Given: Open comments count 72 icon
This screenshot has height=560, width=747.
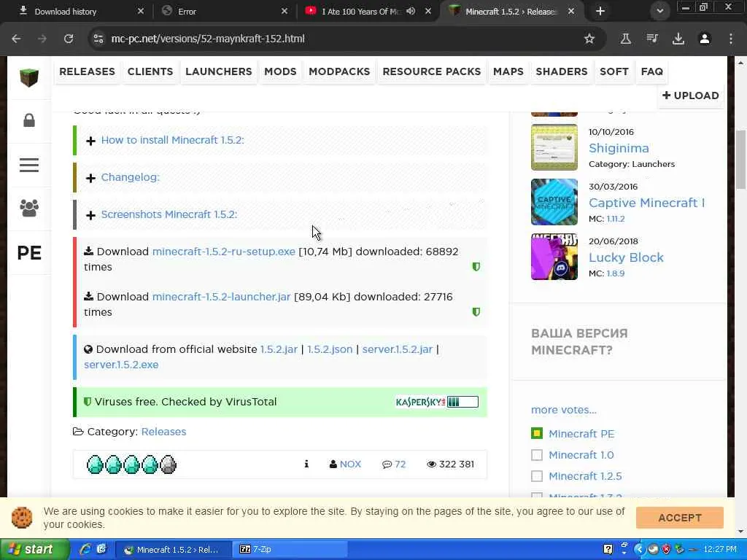Looking at the screenshot, I should pyautogui.click(x=393, y=464).
